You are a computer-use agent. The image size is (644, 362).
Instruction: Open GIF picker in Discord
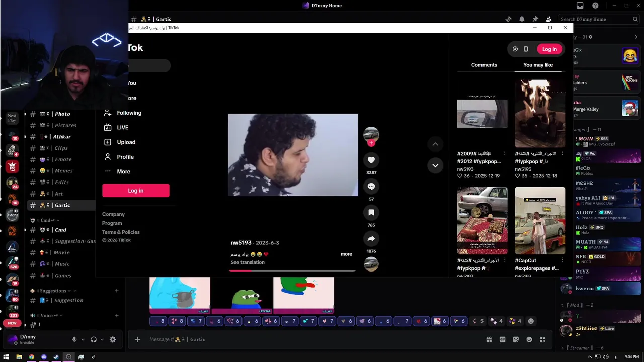502,339
